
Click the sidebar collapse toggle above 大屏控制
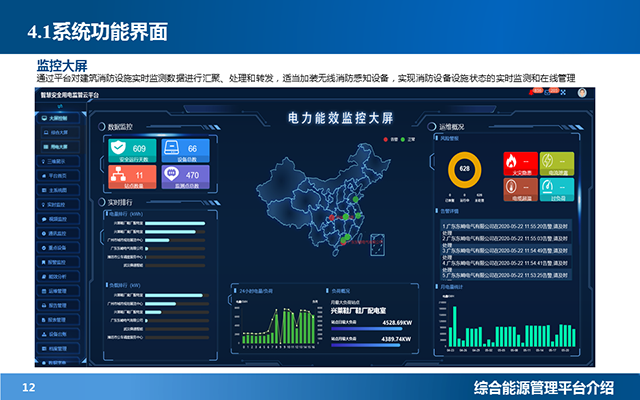pyautogui.click(x=60, y=106)
